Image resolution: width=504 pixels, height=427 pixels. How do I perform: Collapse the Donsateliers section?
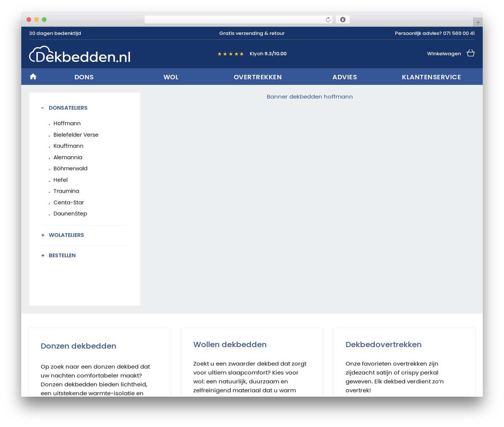tap(64, 108)
